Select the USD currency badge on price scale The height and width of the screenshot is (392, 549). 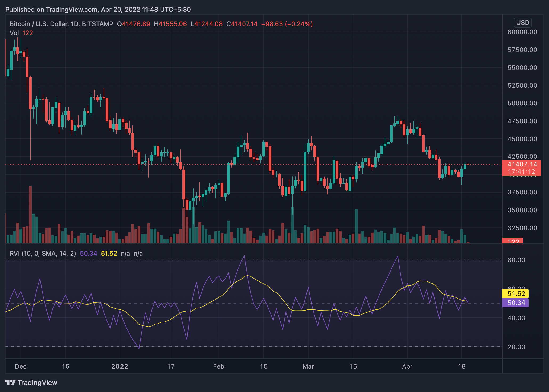coord(522,23)
